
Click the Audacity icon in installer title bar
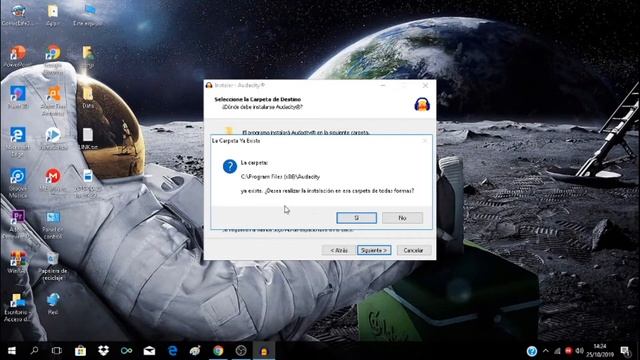point(209,85)
